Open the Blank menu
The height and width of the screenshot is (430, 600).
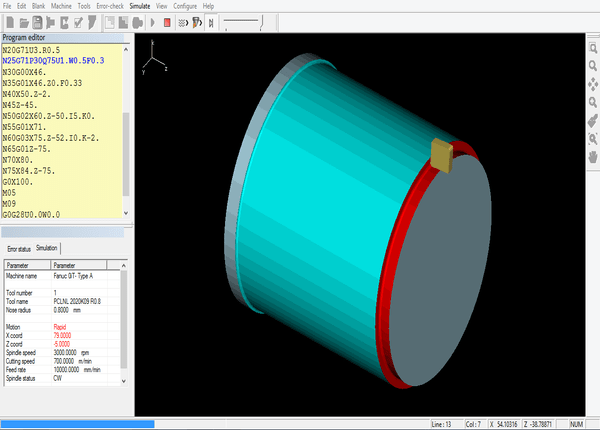pos(38,6)
